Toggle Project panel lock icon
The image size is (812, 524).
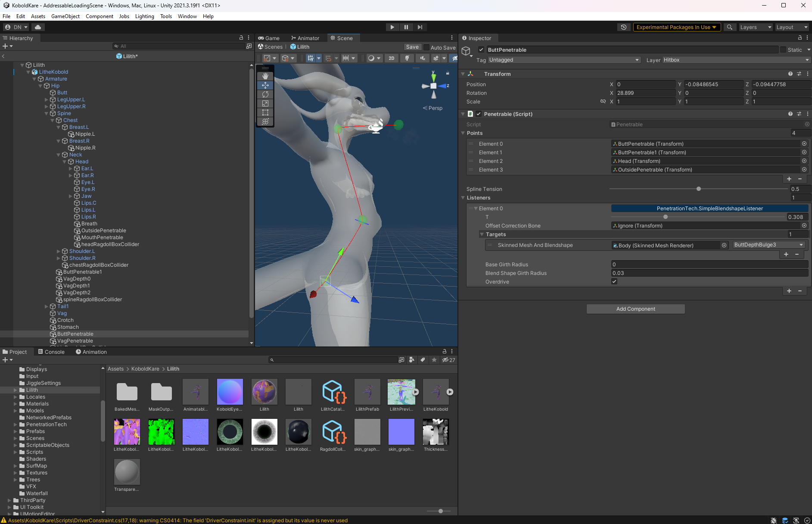(445, 352)
